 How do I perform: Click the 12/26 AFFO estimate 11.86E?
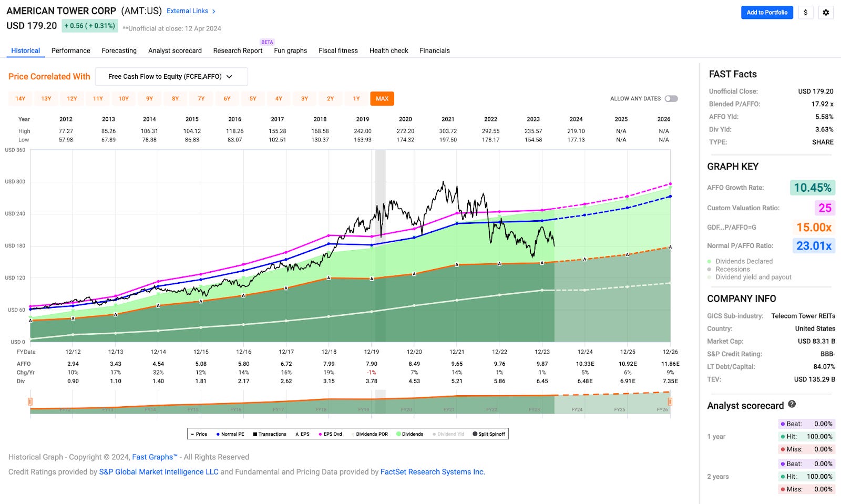670,364
